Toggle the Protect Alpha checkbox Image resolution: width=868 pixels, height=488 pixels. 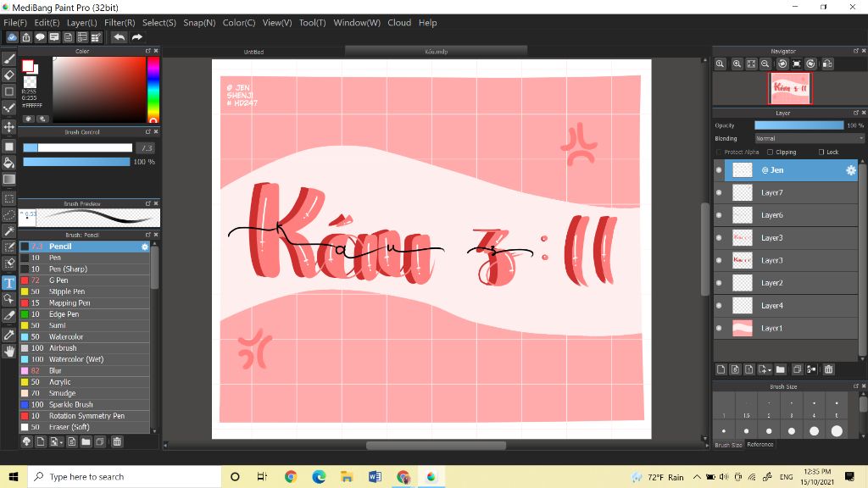coord(719,152)
